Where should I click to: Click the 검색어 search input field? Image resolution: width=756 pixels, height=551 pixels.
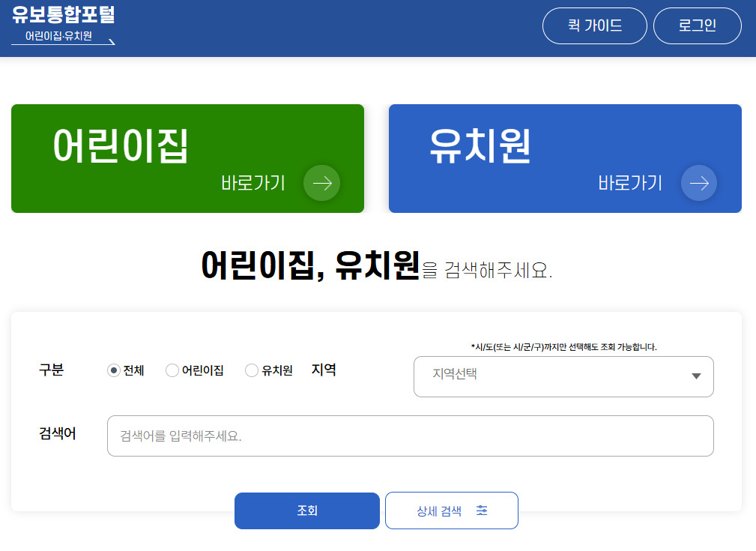click(411, 436)
